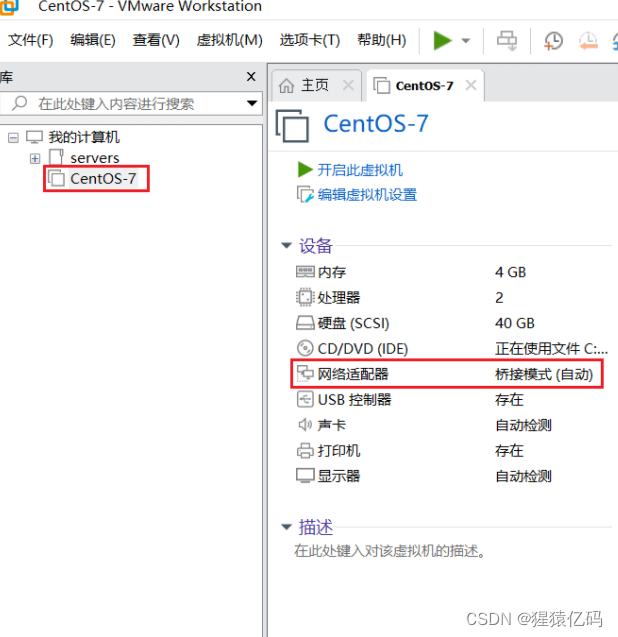Image resolution: width=618 pixels, height=637 pixels.
Task: Collapse the 我的计算机 tree node
Action: click(x=13, y=138)
